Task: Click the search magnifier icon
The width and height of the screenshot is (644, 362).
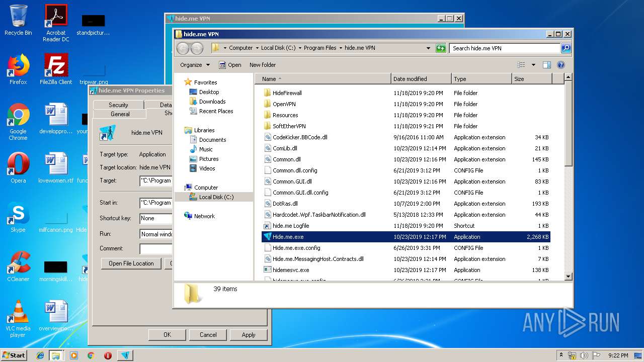Action: point(566,48)
